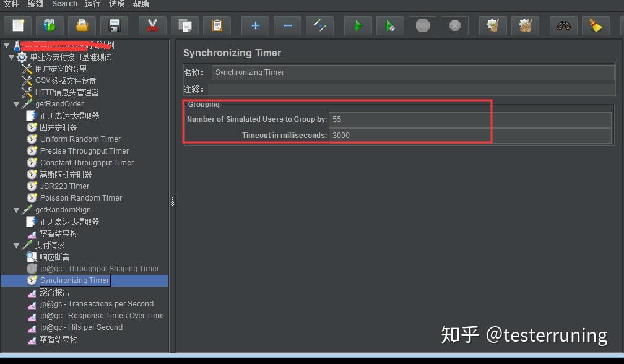The image size is (624, 364).
Task: Save the current test plan
Action: coord(115,25)
